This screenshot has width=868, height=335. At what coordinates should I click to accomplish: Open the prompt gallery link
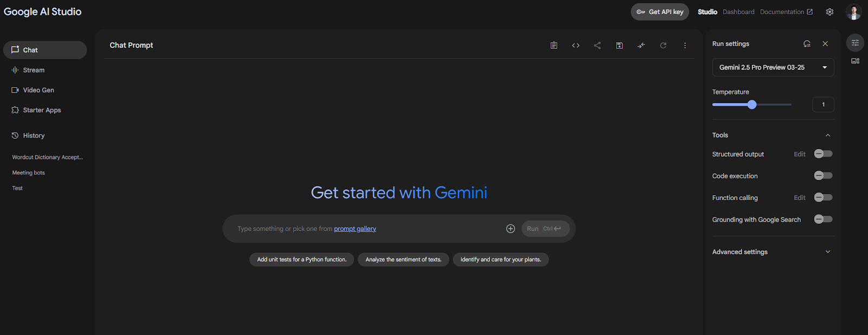tap(355, 229)
